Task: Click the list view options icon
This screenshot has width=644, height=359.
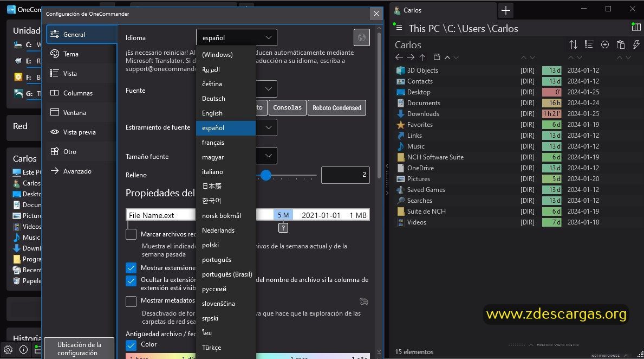Action: click(589, 44)
